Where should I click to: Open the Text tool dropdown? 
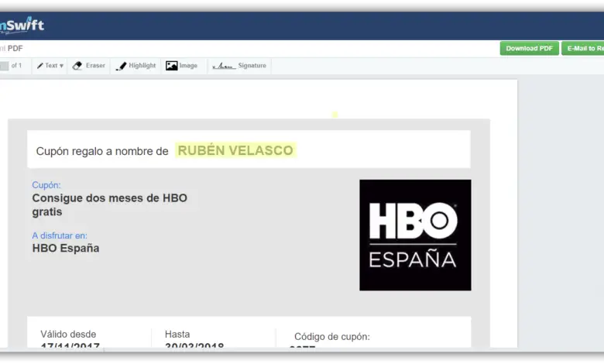(50, 66)
